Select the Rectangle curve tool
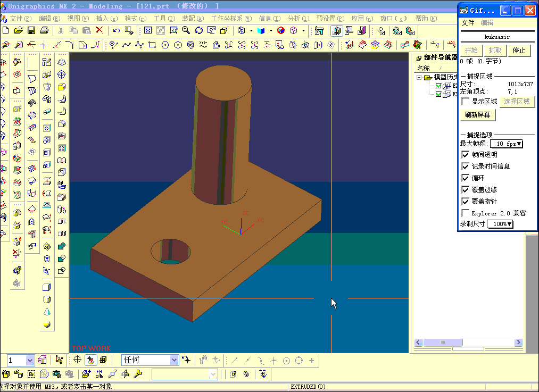The image size is (539, 392). coord(152,45)
